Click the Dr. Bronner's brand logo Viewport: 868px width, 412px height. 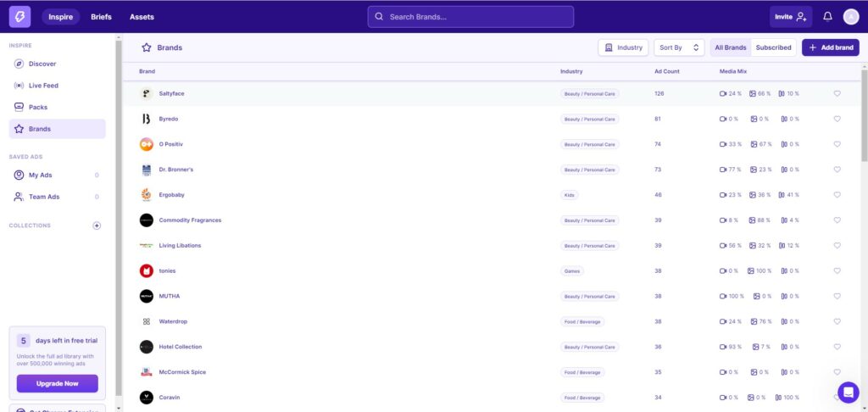(146, 170)
